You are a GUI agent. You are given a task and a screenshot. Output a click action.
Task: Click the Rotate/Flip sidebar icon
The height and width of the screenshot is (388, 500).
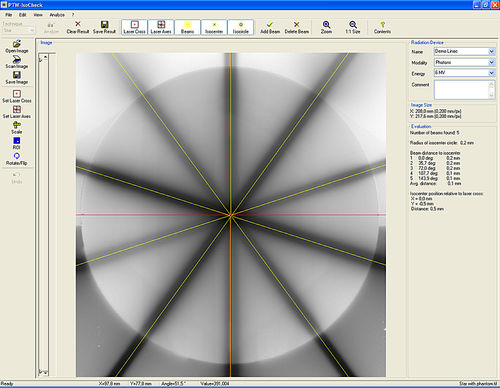tap(17, 156)
